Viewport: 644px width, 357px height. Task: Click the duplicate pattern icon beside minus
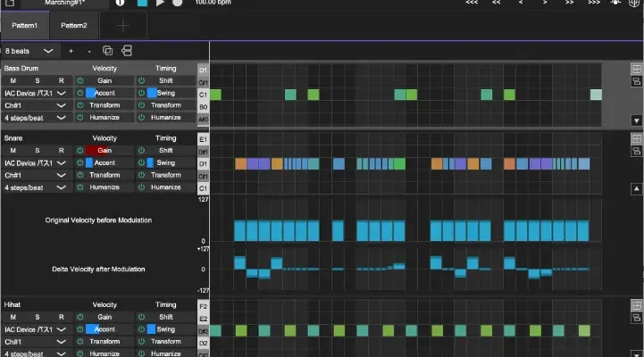coord(107,51)
